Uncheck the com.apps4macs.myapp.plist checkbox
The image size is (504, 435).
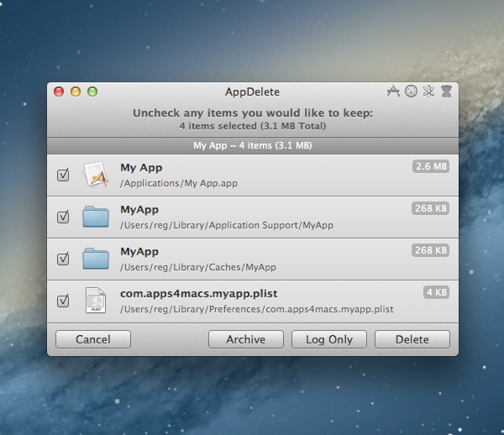[63, 301]
